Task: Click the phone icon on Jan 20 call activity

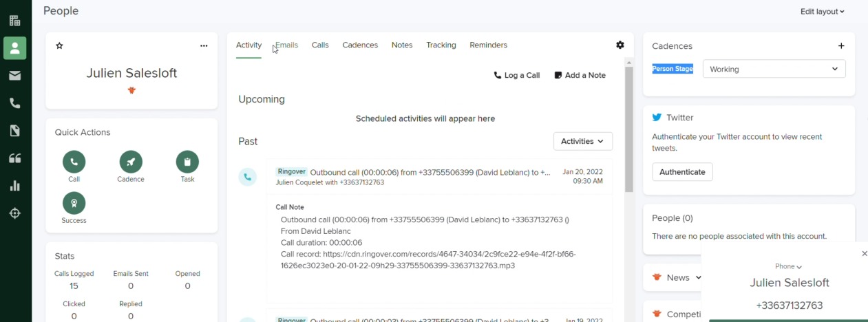Action: pyautogui.click(x=248, y=177)
